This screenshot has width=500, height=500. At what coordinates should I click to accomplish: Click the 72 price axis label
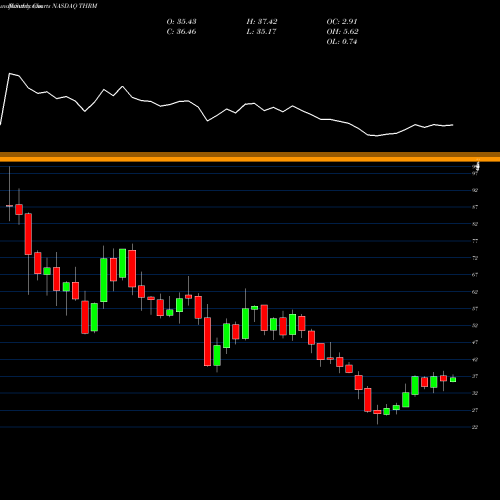[475, 258]
